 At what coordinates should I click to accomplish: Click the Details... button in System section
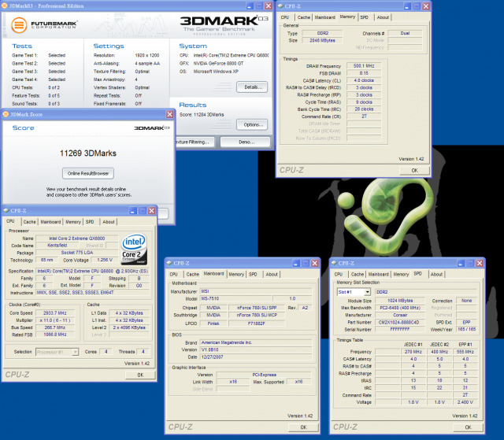point(252,87)
